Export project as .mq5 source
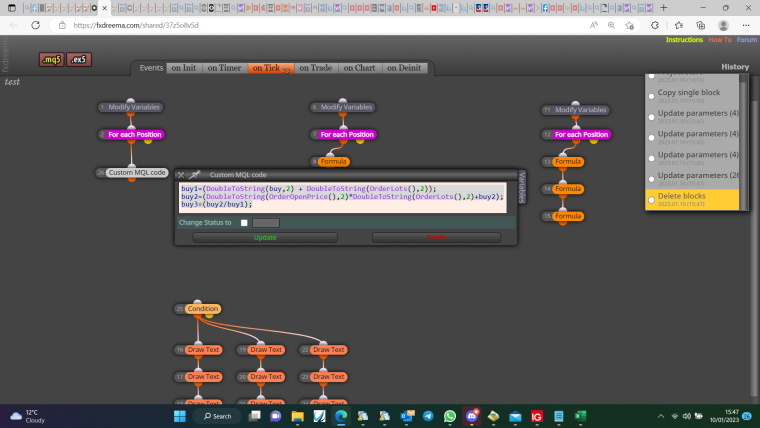 (x=51, y=60)
